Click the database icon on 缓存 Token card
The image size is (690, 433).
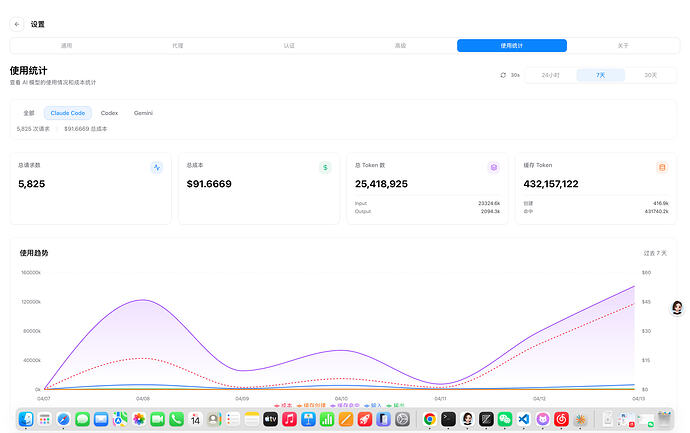(x=662, y=168)
